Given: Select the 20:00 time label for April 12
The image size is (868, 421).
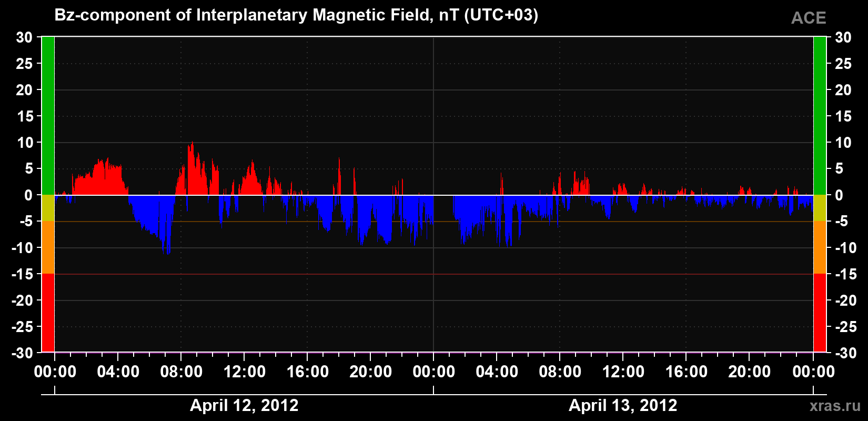Looking at the screenshot, I should tap(370, 372).
